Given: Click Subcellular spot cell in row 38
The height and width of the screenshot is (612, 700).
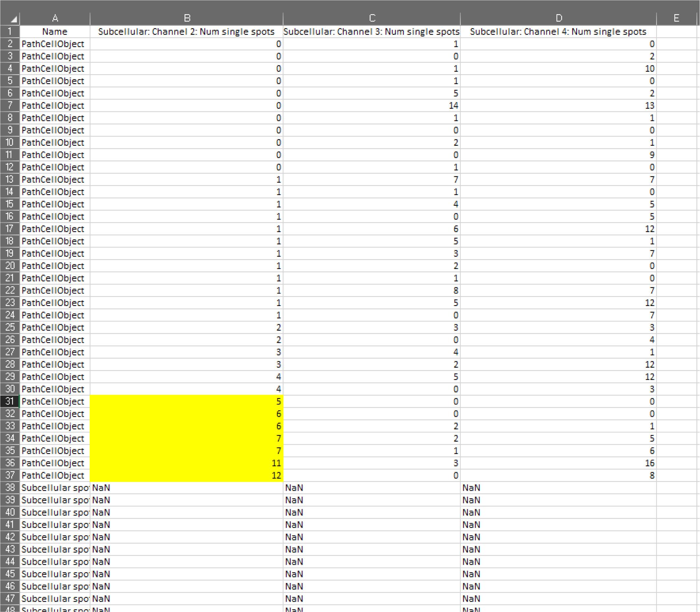Looking at the screenshot, I should [55, 487].
